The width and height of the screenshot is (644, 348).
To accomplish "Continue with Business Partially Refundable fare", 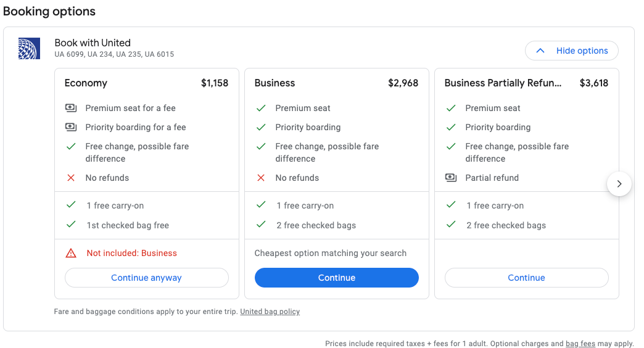I will click(526, 278).
